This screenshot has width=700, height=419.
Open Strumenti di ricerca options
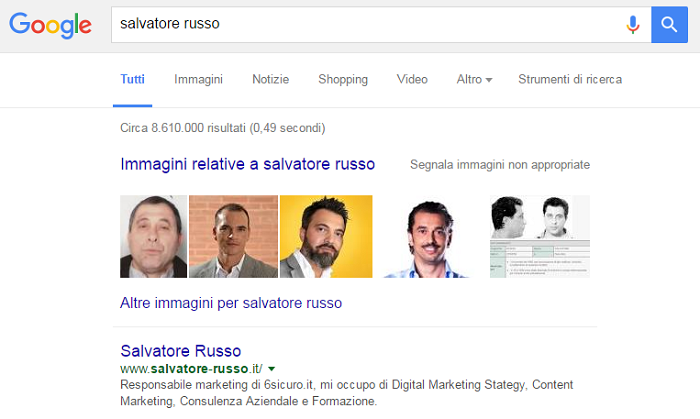click(570, 79)
